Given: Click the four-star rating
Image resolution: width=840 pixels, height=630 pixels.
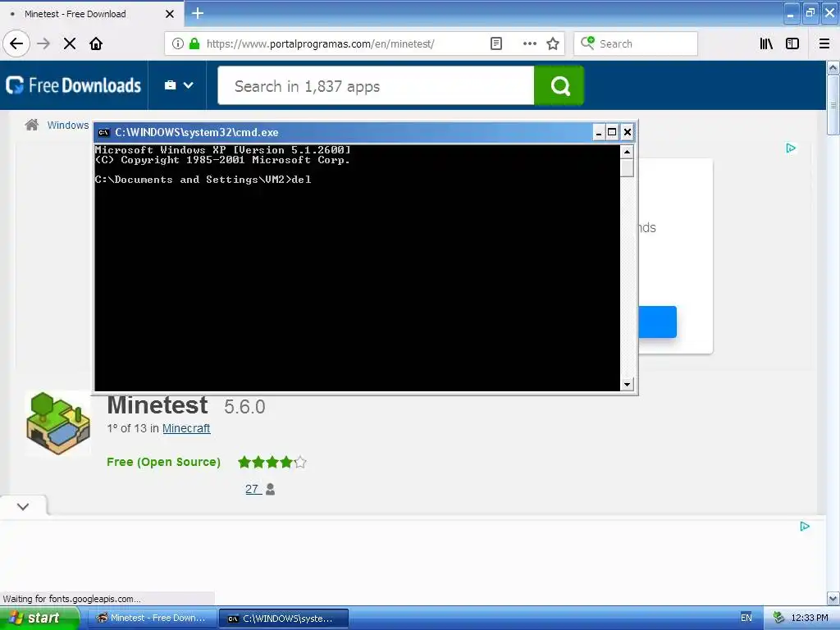Looking at the screenshot, I should coord(272,462).
